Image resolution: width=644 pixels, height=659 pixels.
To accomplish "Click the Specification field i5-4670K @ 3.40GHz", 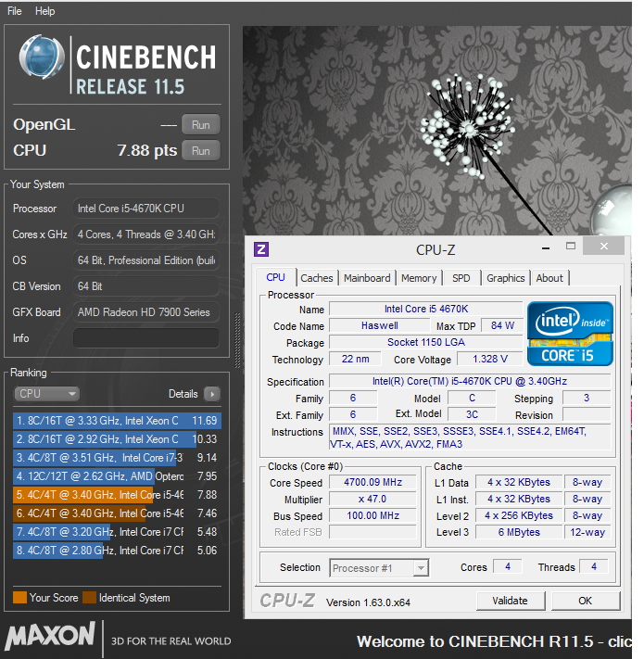I will point(470,381).
